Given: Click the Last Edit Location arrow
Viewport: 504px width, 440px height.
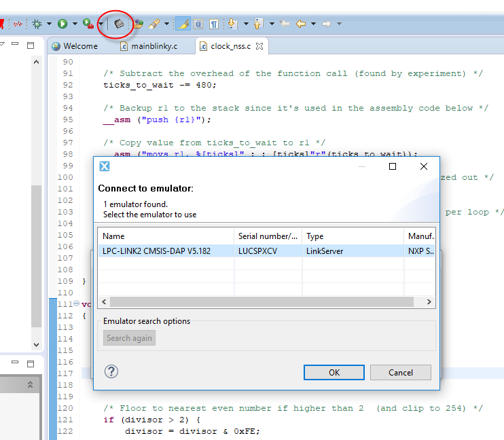Looking at the screenshot, I should point(285,24).
